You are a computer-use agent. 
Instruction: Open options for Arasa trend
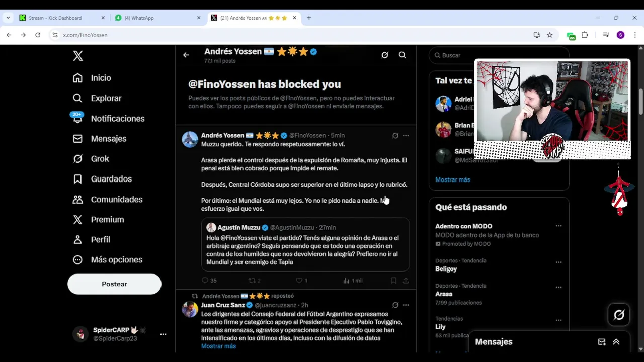[558, 287]
